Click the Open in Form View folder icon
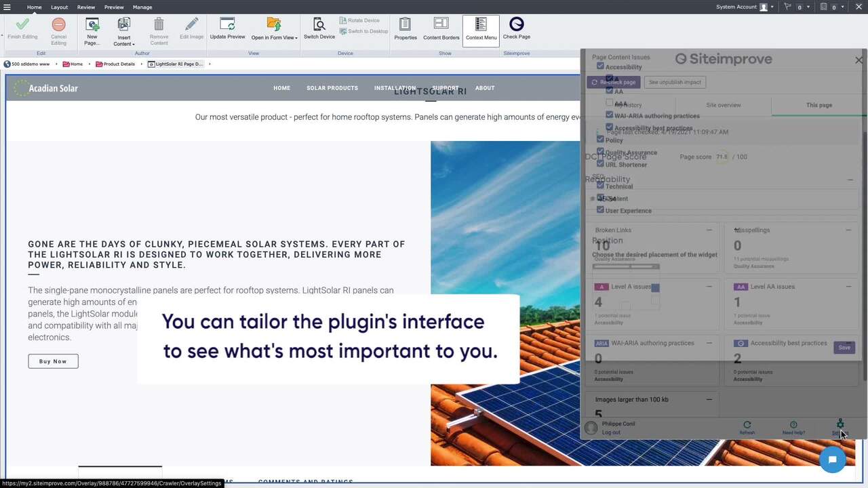Image resolution: width=868 pixels, height=488 pixels. [x=273, y=24]
